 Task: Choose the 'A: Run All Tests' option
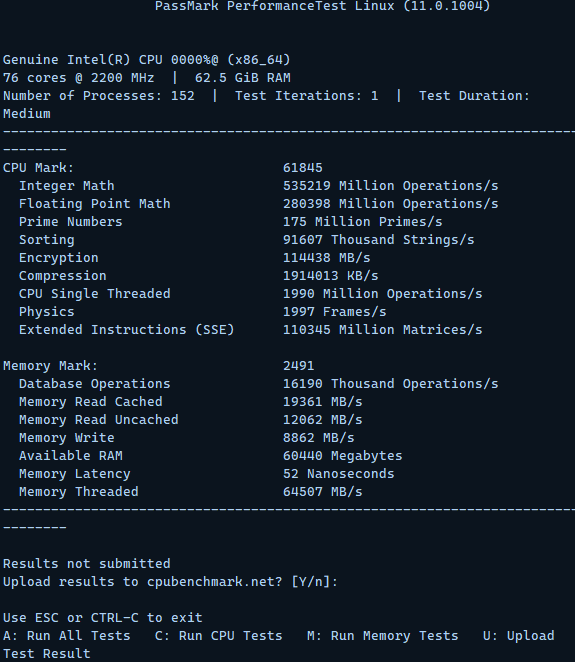(x=67, y=636)
